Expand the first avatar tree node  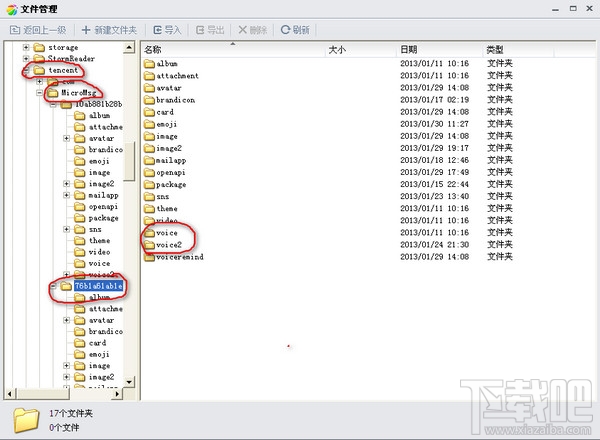tap(67, 138)
